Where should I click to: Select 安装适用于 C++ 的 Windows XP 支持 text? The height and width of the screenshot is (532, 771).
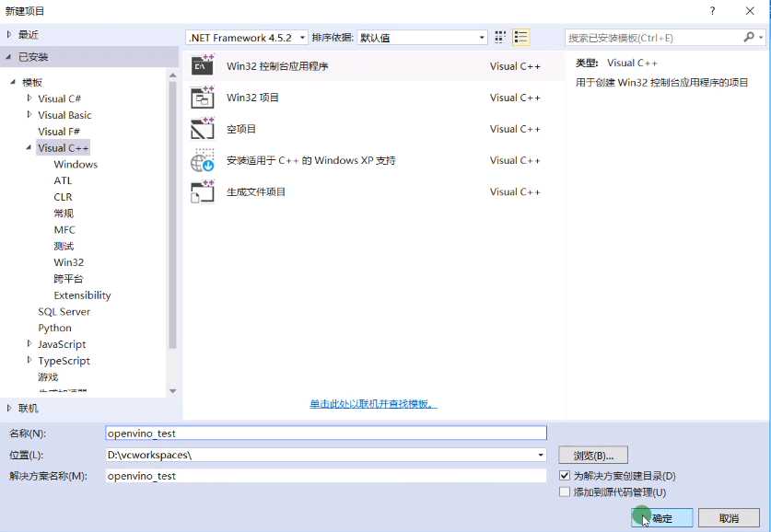310,160
